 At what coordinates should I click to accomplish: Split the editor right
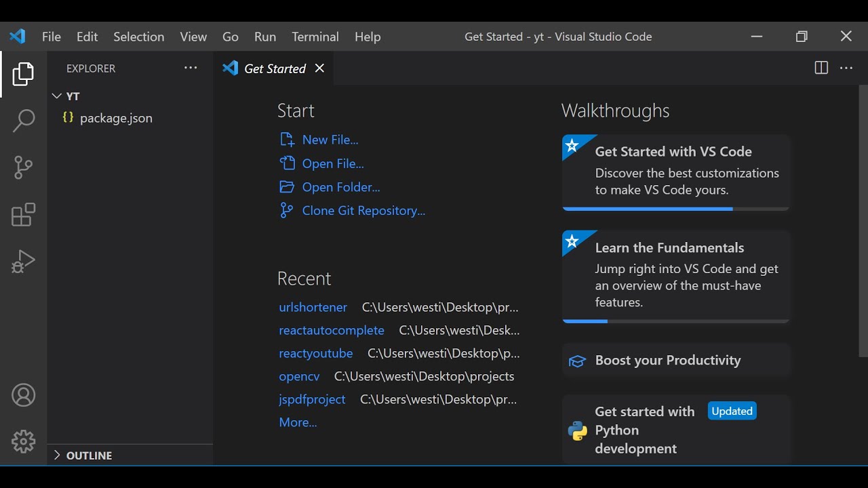[821, 68]
